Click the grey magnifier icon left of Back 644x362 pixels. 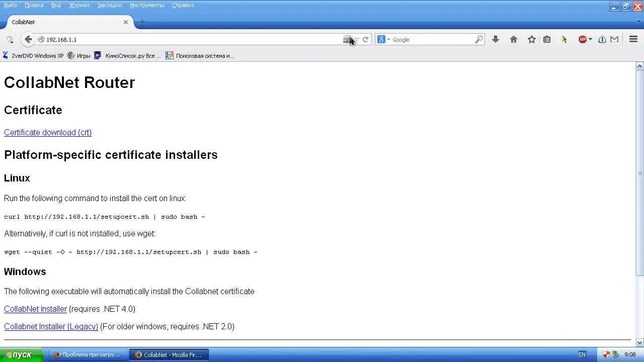tap(10, 39)
